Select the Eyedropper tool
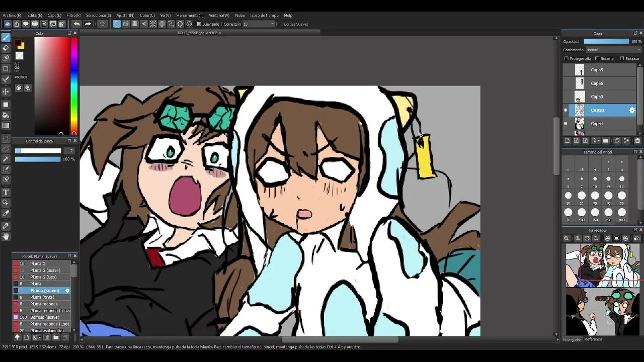644x362 pixels. pyautogui.click(x=6, y=226)
